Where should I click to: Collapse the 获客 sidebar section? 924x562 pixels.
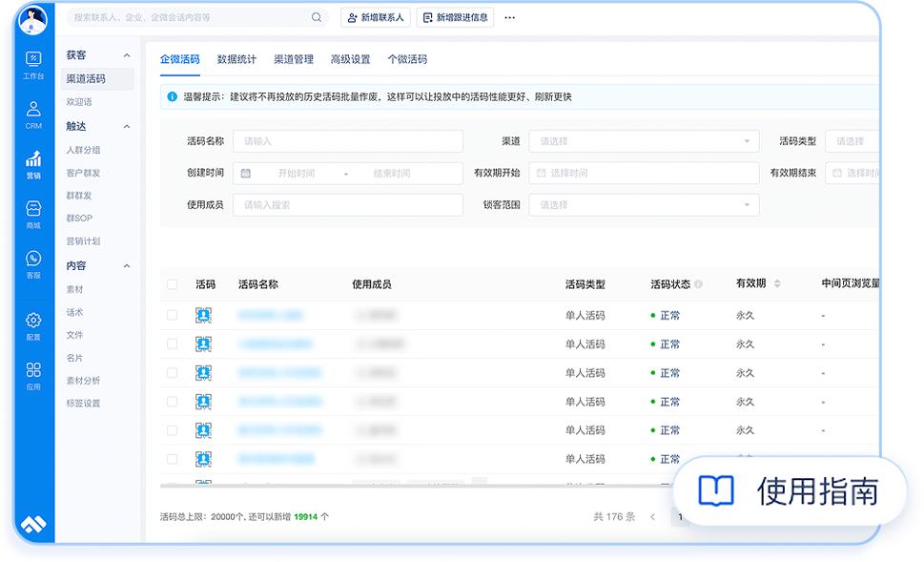127,56
